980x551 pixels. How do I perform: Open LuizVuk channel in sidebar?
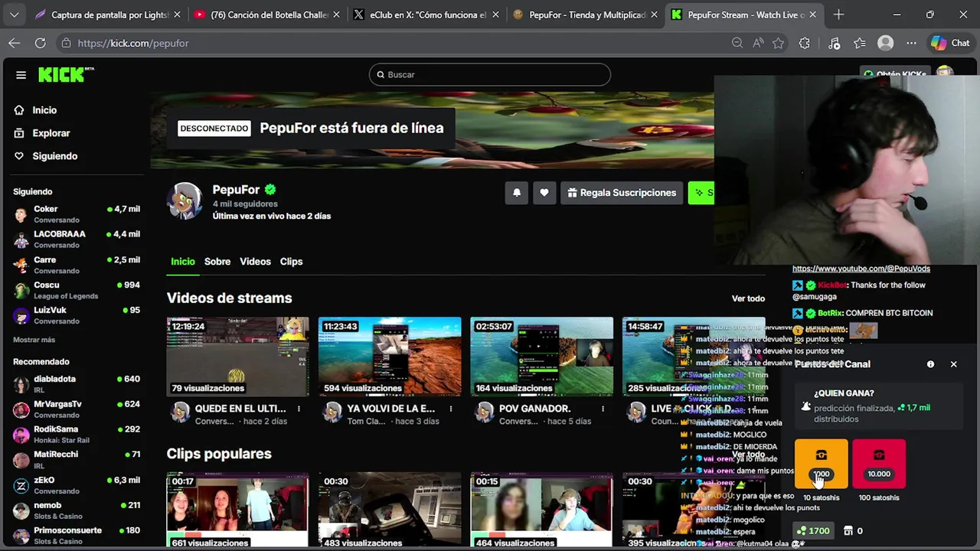click(77, 315)
